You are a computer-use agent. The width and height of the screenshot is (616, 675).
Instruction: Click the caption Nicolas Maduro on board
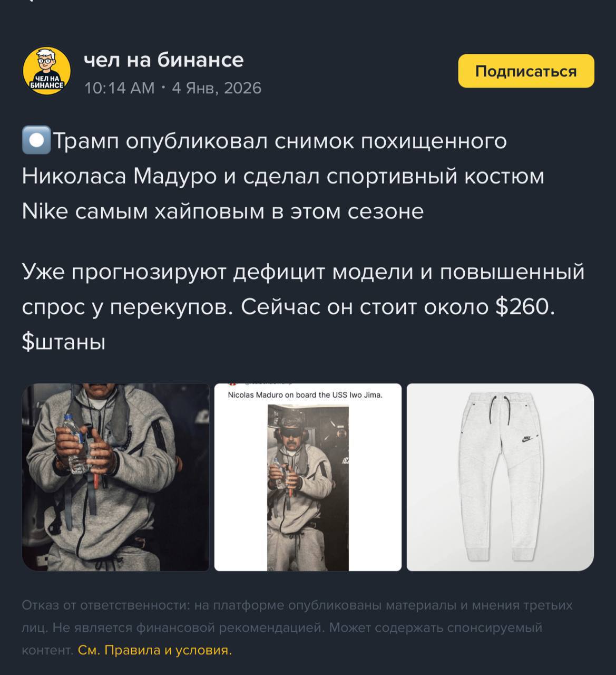[x=305, y=395]
